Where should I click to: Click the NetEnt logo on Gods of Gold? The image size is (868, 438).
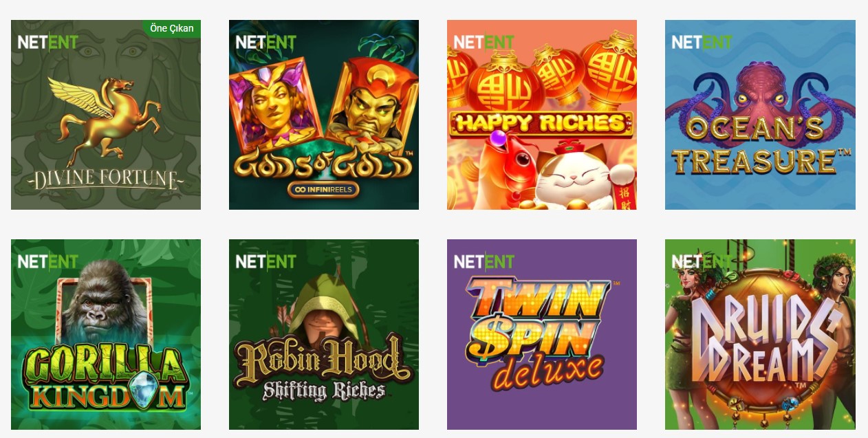click(x=266, y=42)
